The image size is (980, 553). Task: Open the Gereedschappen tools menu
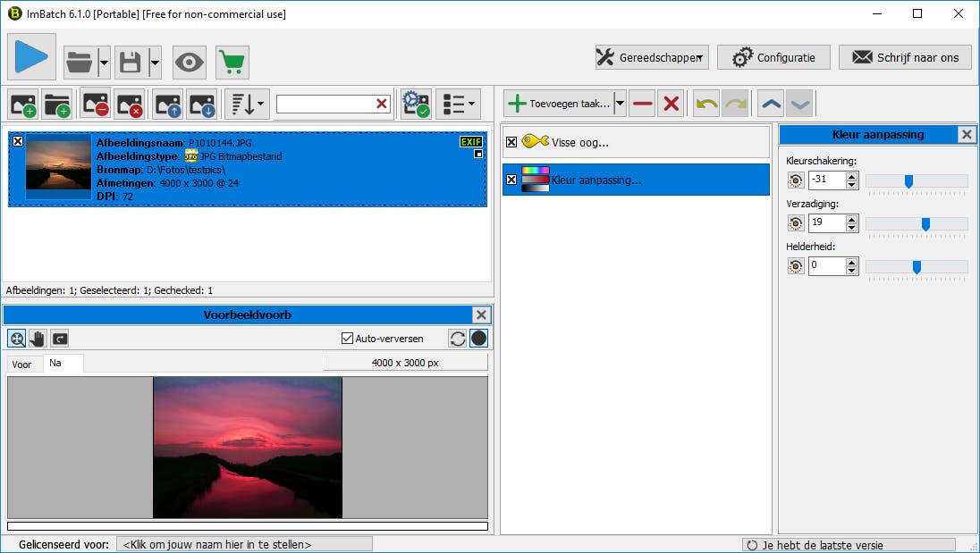tap(652, 57)
